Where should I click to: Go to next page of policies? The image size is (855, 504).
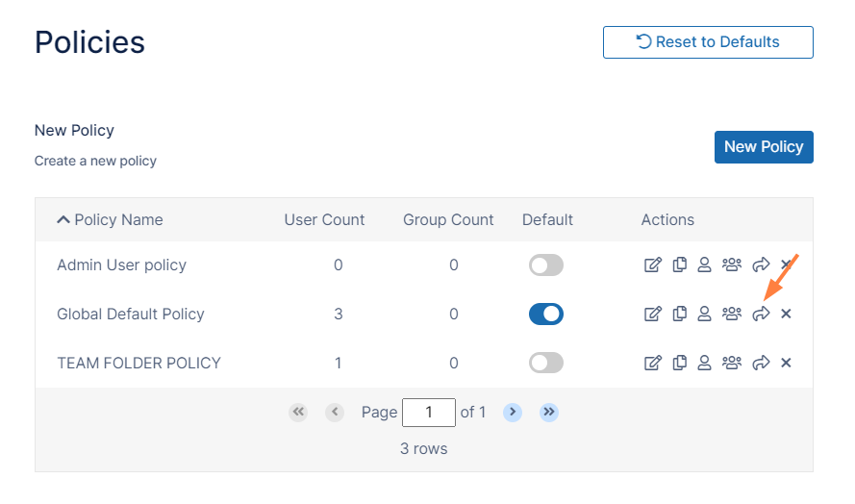pyautogui.click(x=513, y=412)
